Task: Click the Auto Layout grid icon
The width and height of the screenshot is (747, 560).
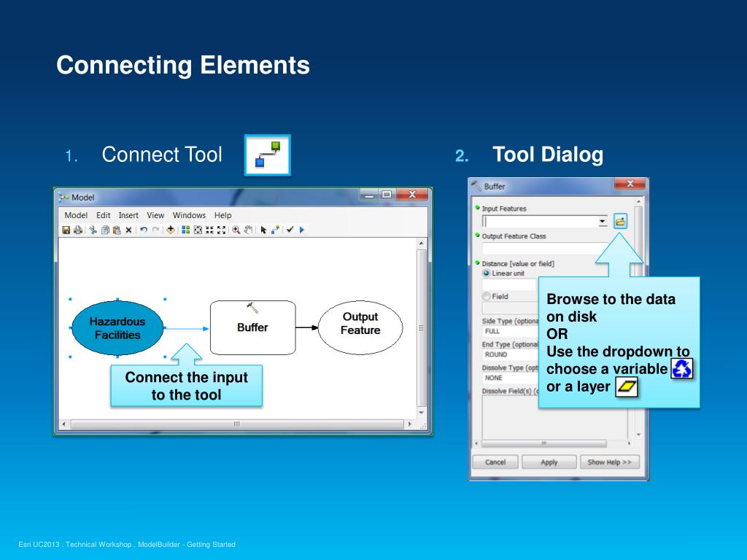Action: pos(186,230)
